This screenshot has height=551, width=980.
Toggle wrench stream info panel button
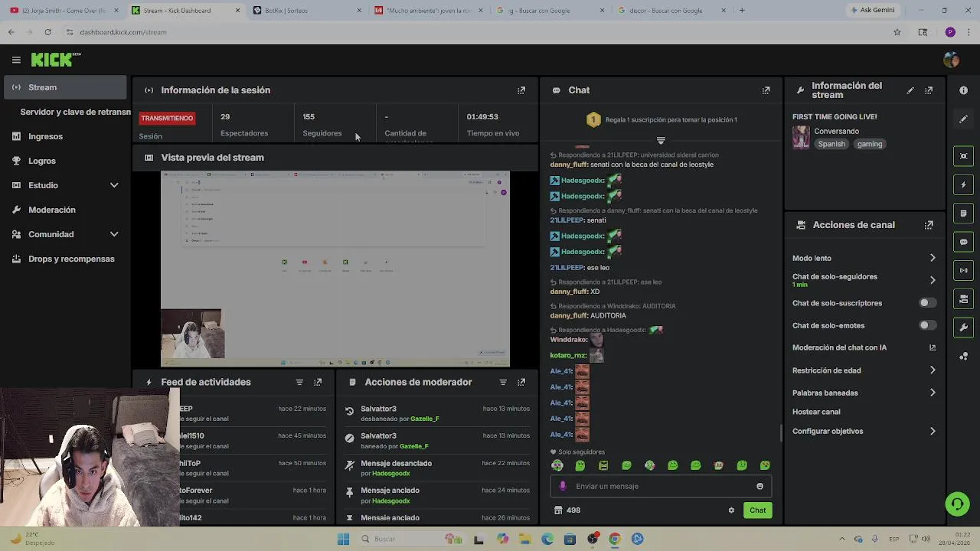(963, 328)
